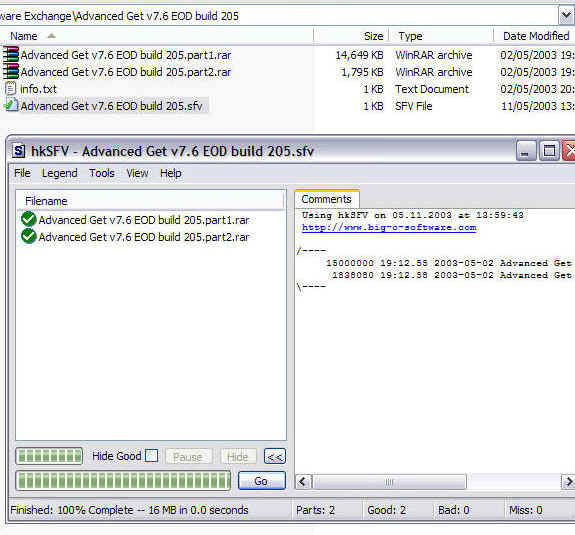The width and height of the screenshot is (575, 535).
Task: Toggle the Hide Good checkbox
Action: [x=151, y=456]
